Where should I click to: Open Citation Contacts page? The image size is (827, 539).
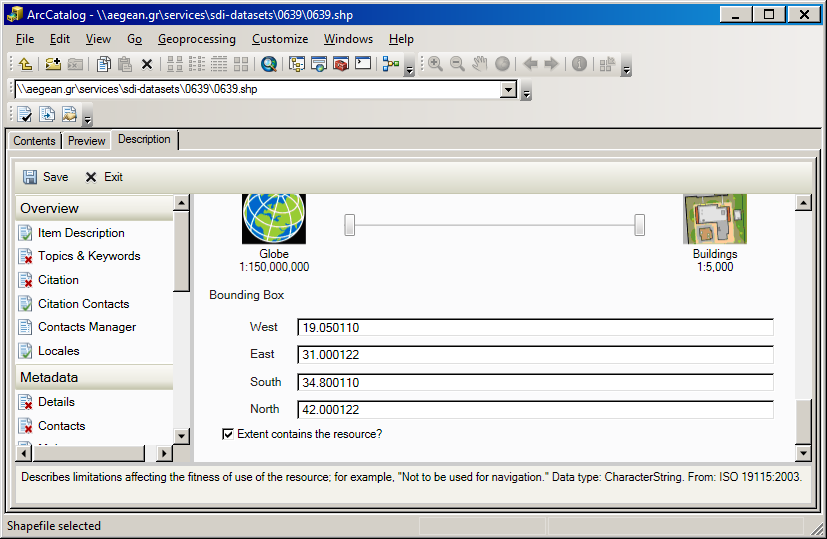74,304
